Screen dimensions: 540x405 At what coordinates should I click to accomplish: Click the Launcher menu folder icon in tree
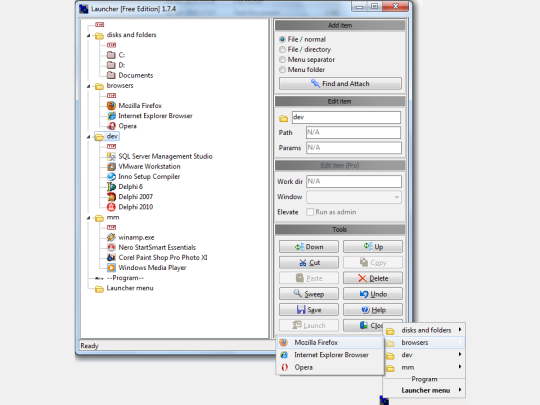[x=99, y=289]
